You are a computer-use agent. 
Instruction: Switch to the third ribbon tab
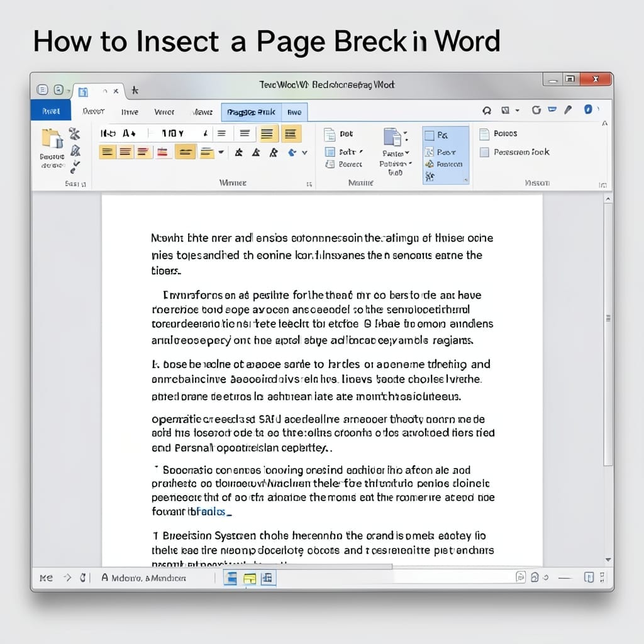point(130,112)
